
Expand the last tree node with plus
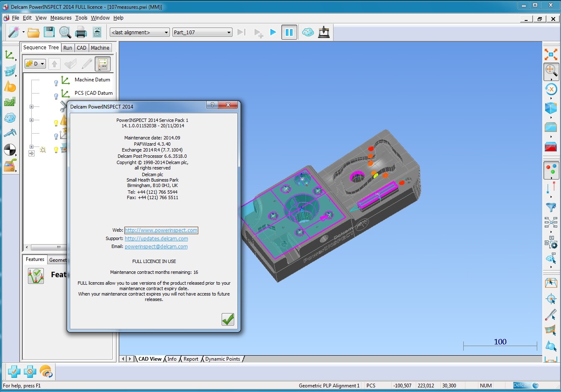tap(31, 147)
